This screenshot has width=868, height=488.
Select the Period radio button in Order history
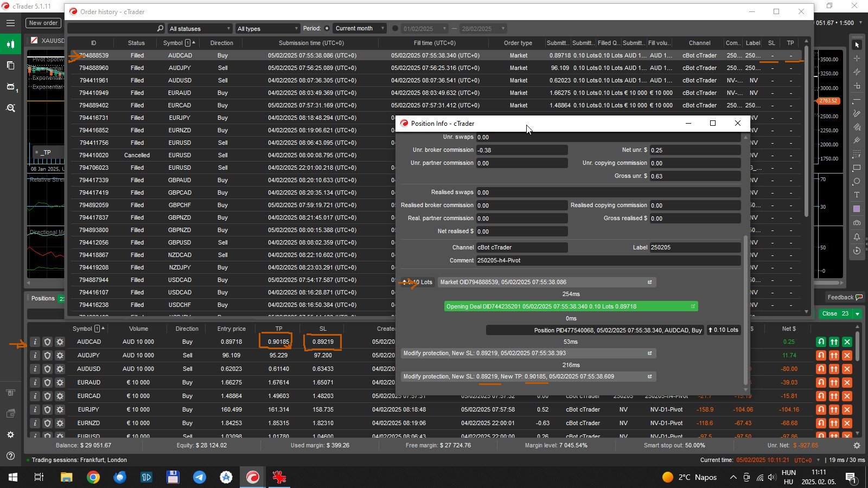pos(327,28)
